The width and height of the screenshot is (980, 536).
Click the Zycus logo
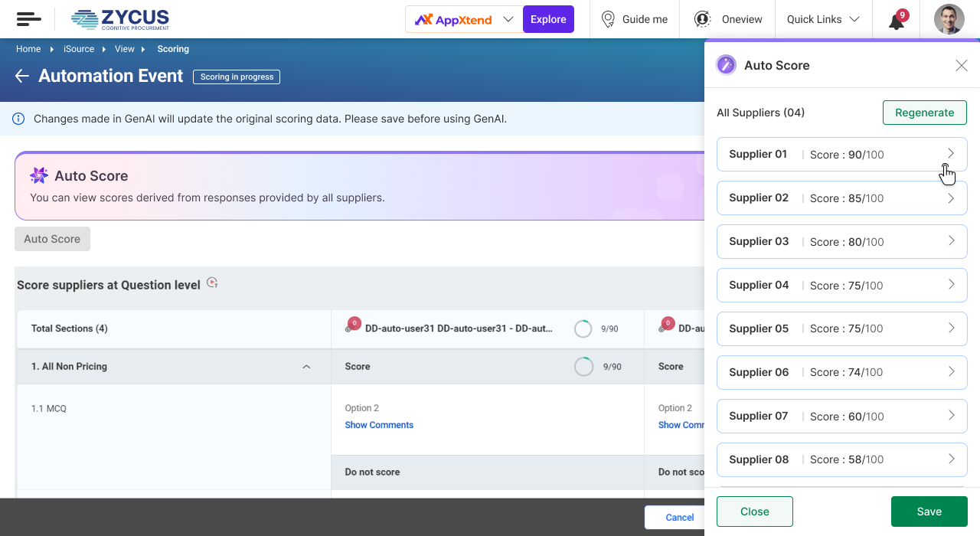click(x=119, y=19)
